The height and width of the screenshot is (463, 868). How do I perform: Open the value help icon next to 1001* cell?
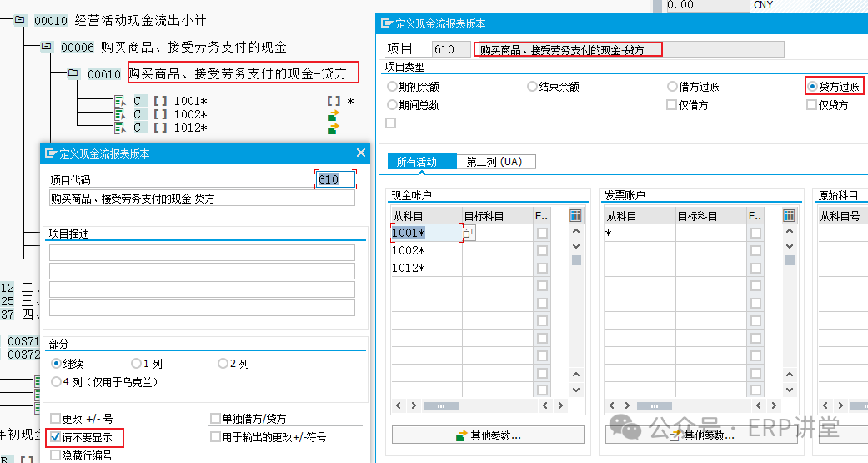pos(469,234)
